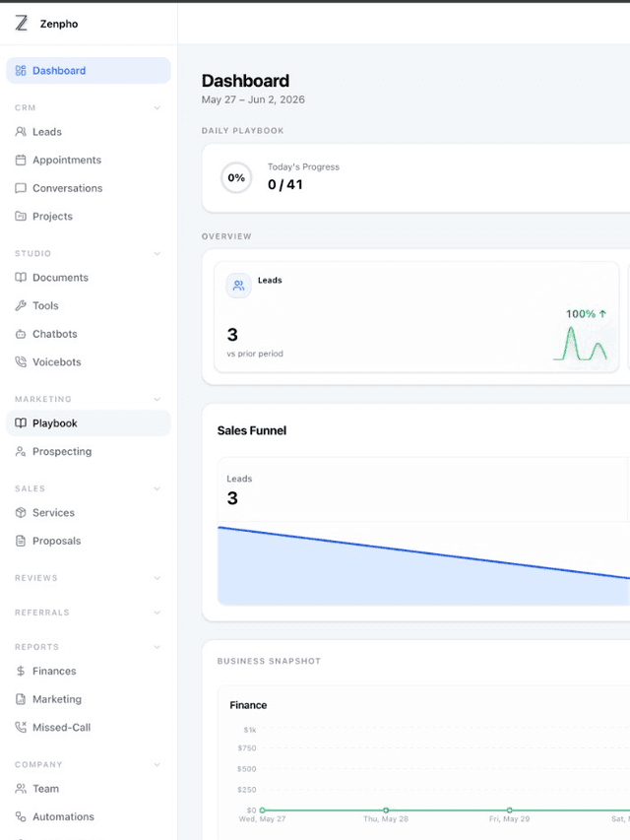Click the Projects folder icon
Image resolution: width=630 pixels, height=840 pixels.
coord(21,217)
